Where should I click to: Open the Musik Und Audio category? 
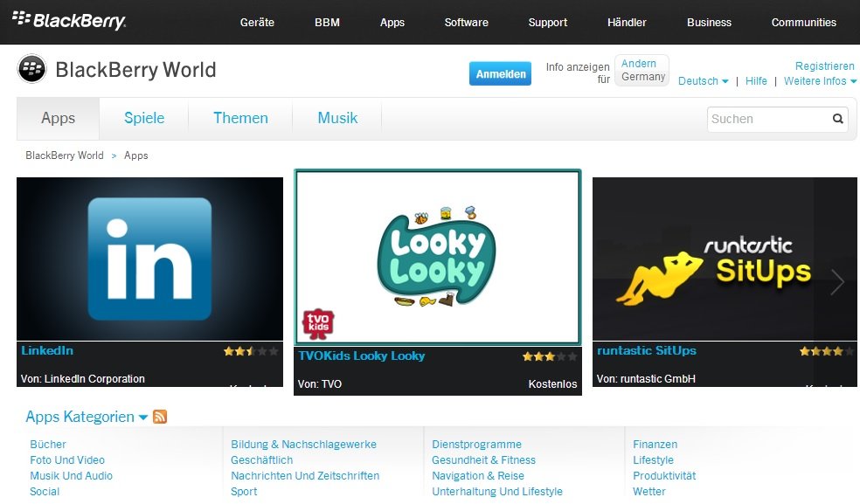point(71,476)
